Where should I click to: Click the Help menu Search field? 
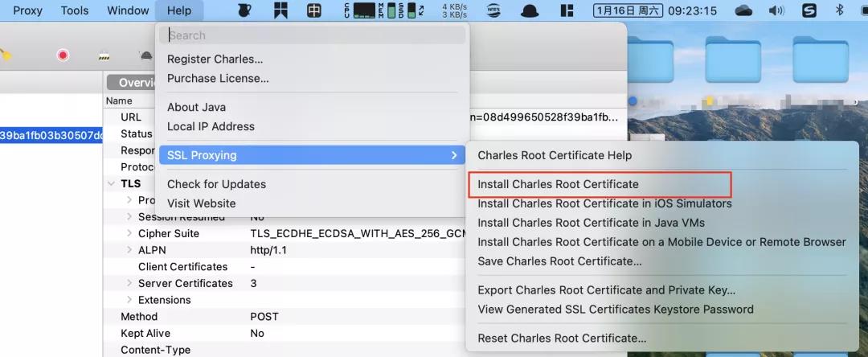tap(312, 35)
